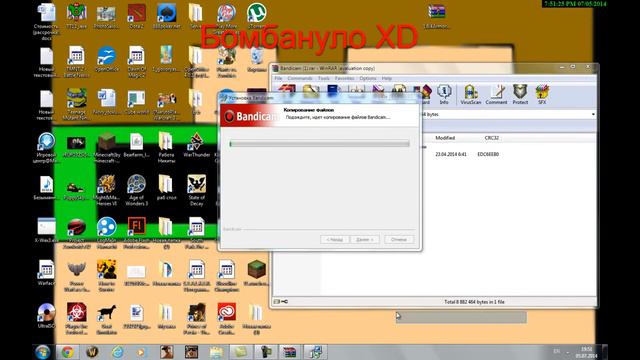640x360 pixels.
Task: Click the Bandicam installer back button
Action: point(335,240)
